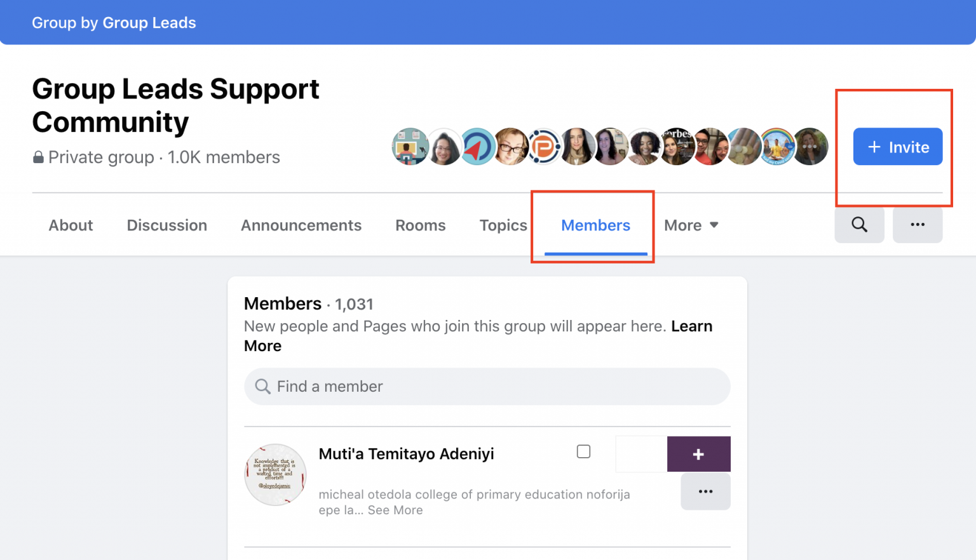Click the plus sign inside the Invite button

click(x=875, y=147)
